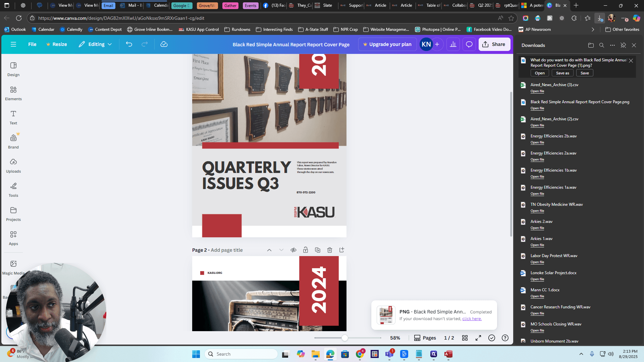
Task: Open the Canva hamburger menu
Action: pyautogui.click(x=13, y=44)
